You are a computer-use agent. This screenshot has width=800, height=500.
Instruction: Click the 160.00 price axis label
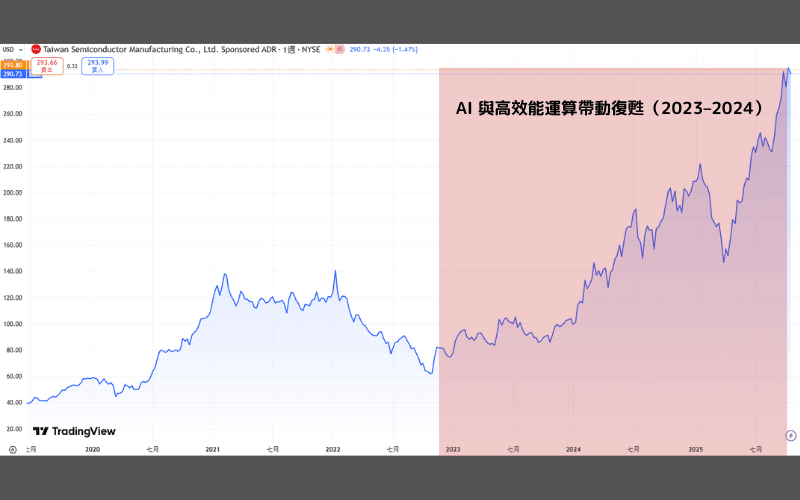[x=13, y=245]
